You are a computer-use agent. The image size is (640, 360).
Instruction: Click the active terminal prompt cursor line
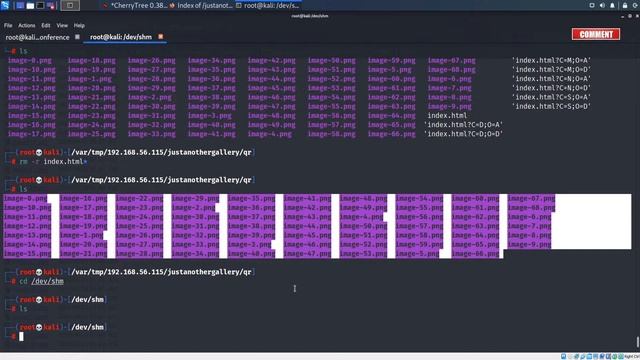[21, 336]
